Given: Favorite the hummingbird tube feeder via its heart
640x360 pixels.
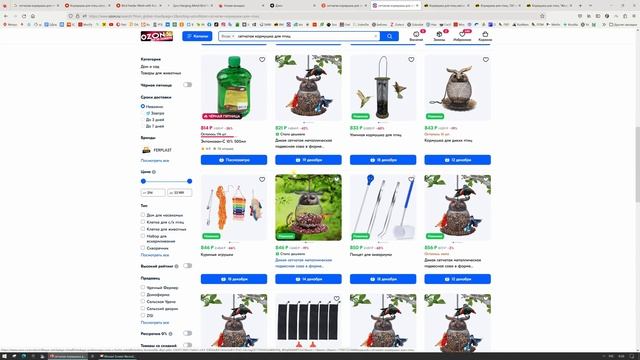Looking at the screenshot, I should 411,60.
